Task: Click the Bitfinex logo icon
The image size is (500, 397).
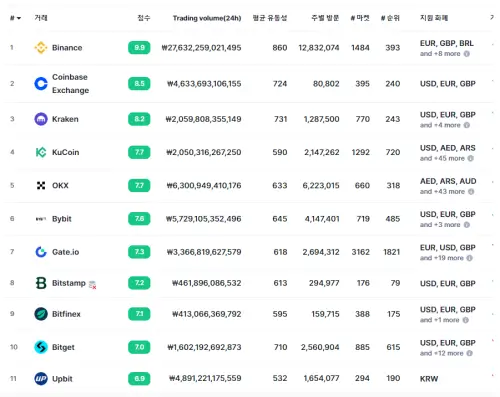Action: [x=41, y=314]
